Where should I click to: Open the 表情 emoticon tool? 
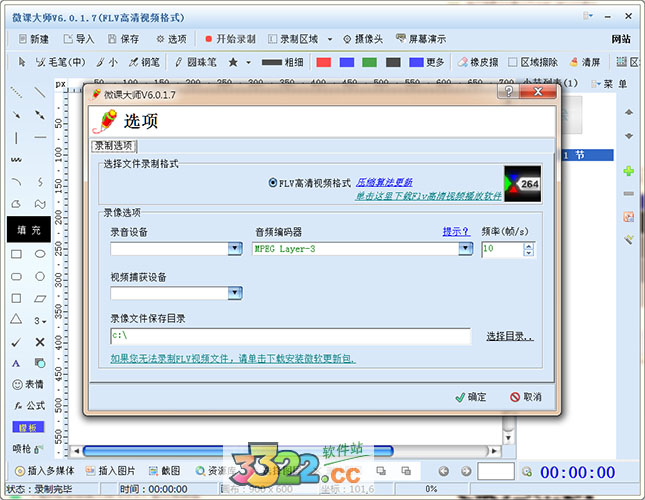click(x=28, y=384)
